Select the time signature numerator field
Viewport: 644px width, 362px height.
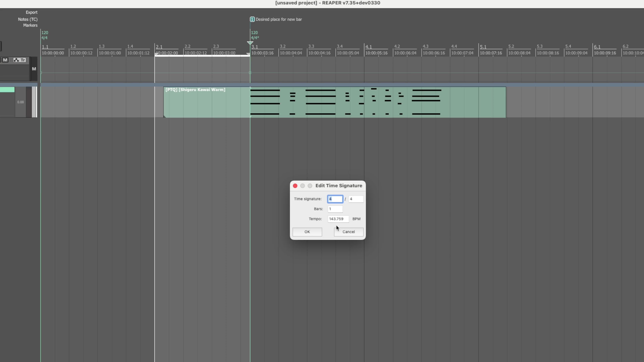(x=335, y=199)
